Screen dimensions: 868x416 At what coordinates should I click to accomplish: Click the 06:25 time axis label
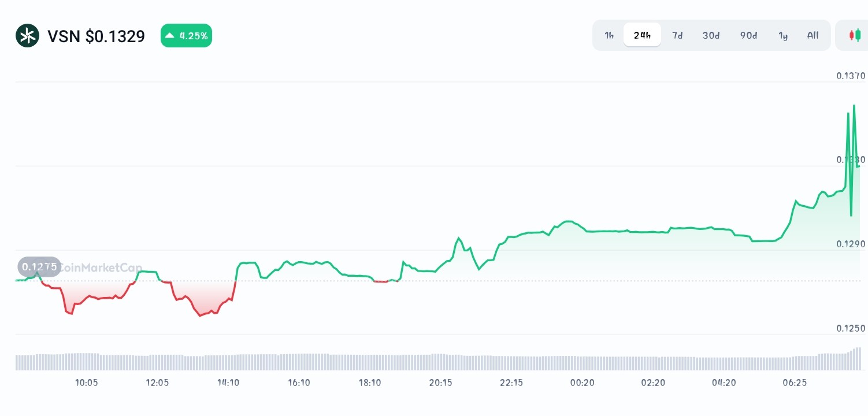point(795,383)
